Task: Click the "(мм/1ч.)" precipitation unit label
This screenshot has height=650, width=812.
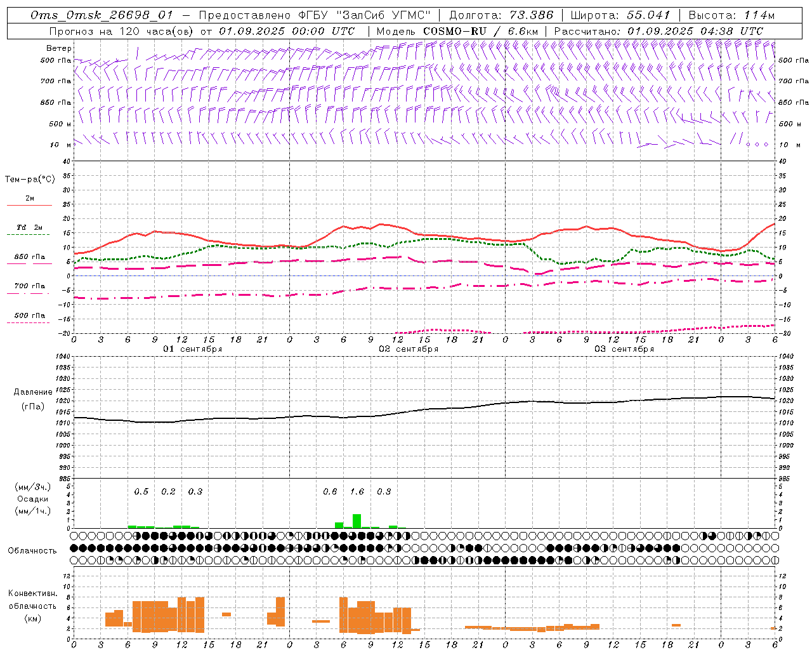Action: [x=32, y=511]
